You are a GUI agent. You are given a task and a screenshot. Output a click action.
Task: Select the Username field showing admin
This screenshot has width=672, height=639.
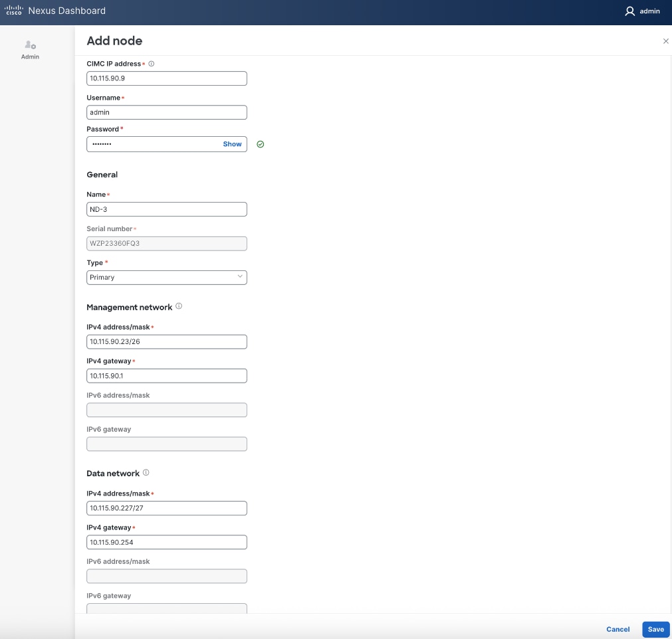click(166, 112)
